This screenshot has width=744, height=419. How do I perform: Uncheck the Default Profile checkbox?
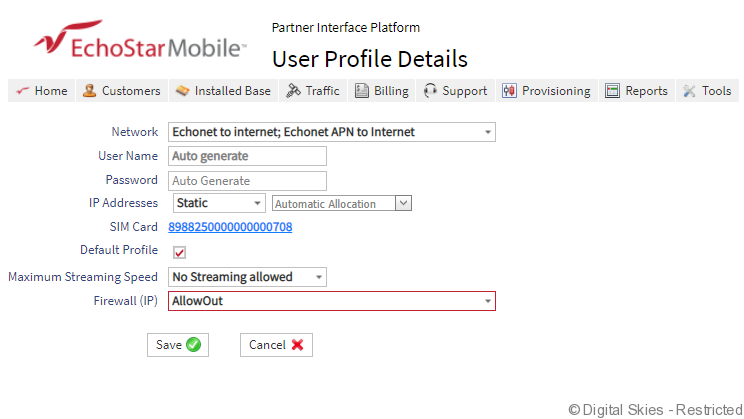180,252
